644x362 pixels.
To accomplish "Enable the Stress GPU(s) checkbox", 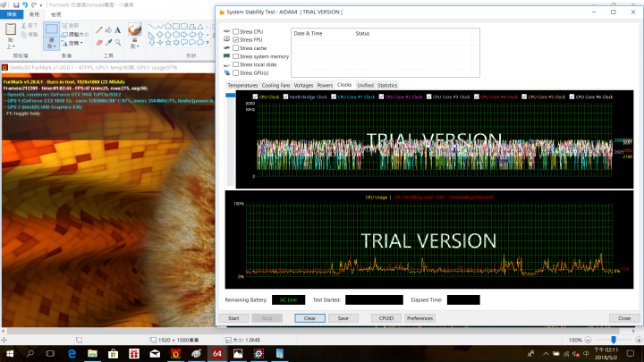I will [x=236, y=72].
